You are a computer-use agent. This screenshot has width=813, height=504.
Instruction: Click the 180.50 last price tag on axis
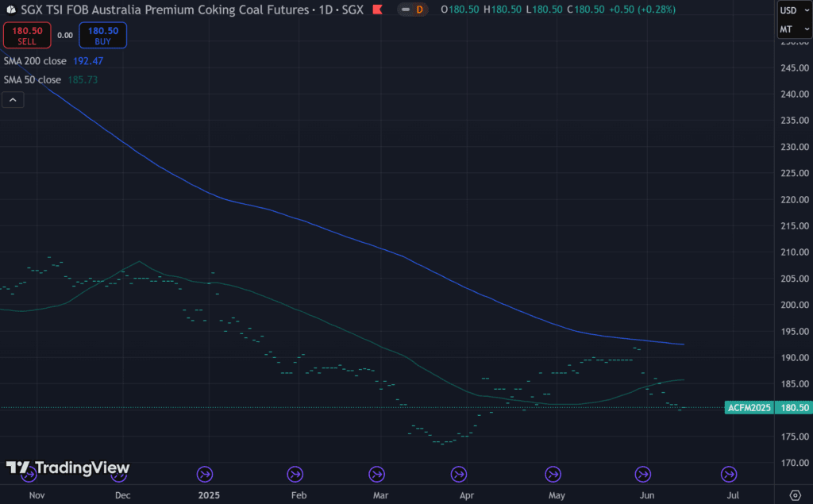[x=794, y=407]
